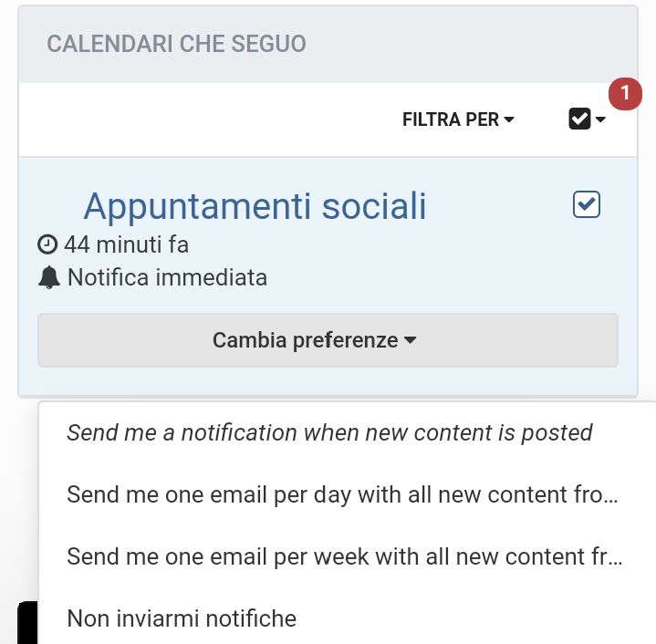This screenshot has height=644, width=656.
Task: Click the bell icon next to Notifica immediata
Action: (49, 277)
